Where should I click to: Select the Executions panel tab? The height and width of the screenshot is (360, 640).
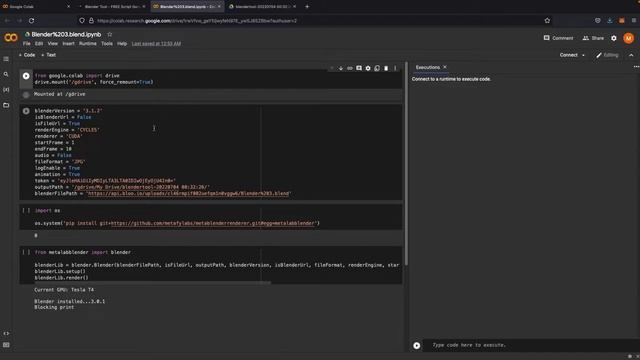pyautogui.click(x=427, y=67)
